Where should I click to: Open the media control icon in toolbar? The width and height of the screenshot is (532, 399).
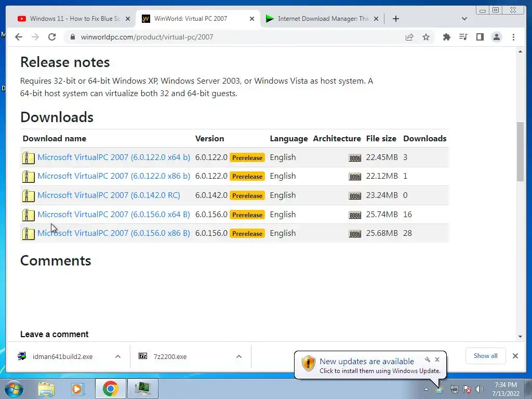[x=463, y=37]
